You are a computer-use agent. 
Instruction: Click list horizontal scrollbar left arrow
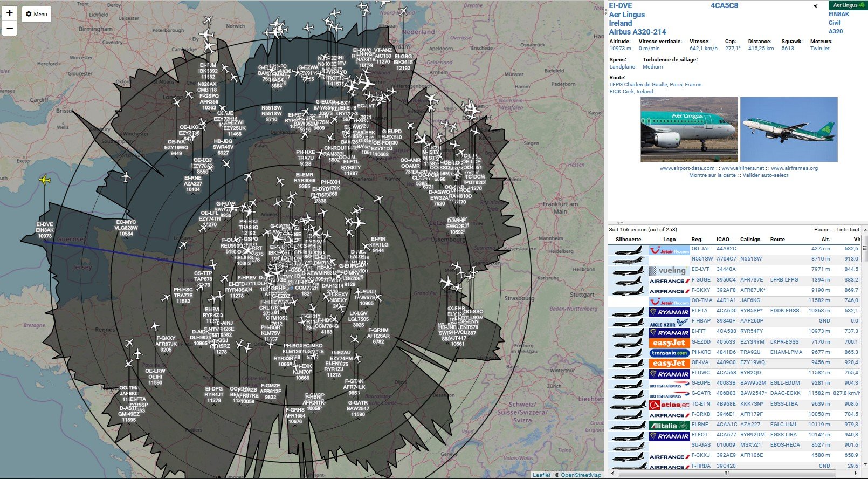click(x=612, y=474)
